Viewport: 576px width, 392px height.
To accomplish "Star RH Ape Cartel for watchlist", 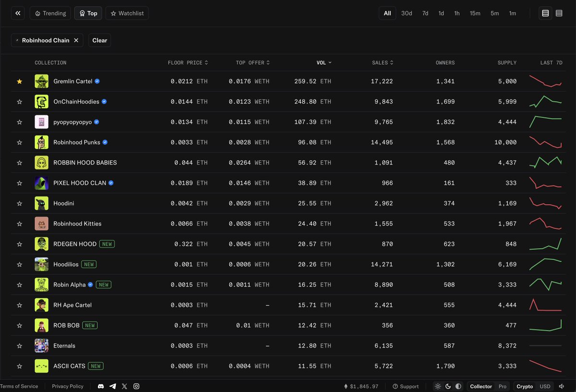I will pyautogui.click(x=20, y=305).
